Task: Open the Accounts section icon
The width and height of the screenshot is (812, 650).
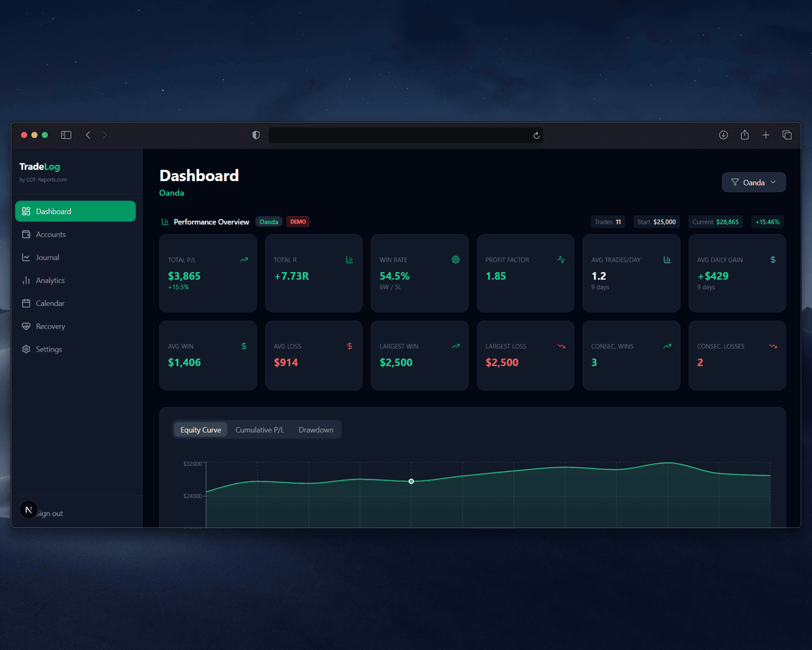Action: click(x=26, y=234)
